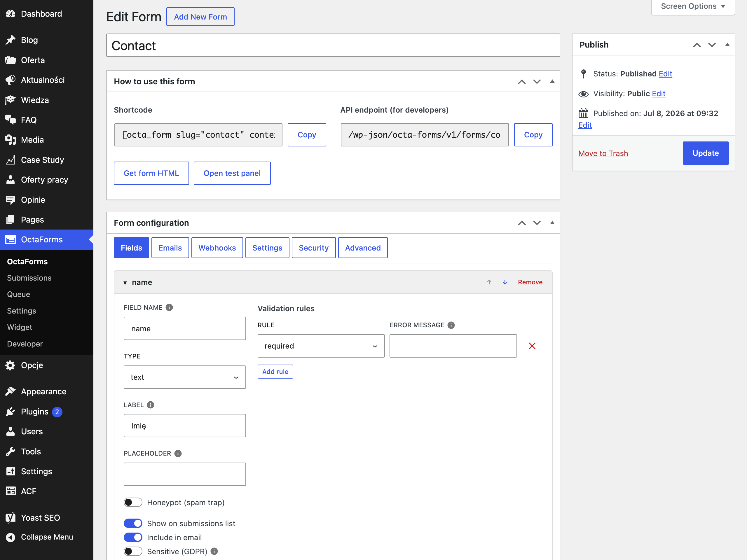The width and height of the screenshot is (747, 560).
Task: Click the Update button
Action: click(706, 153)
